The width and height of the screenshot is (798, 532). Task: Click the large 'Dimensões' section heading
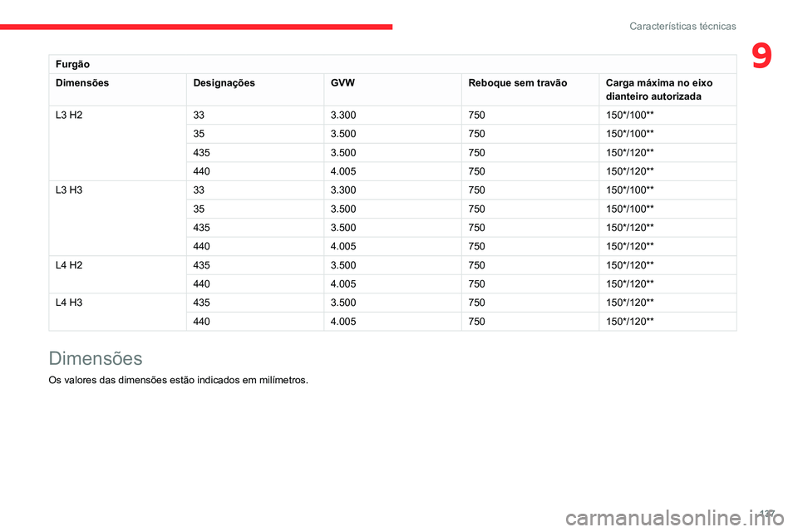pos(95,358)
